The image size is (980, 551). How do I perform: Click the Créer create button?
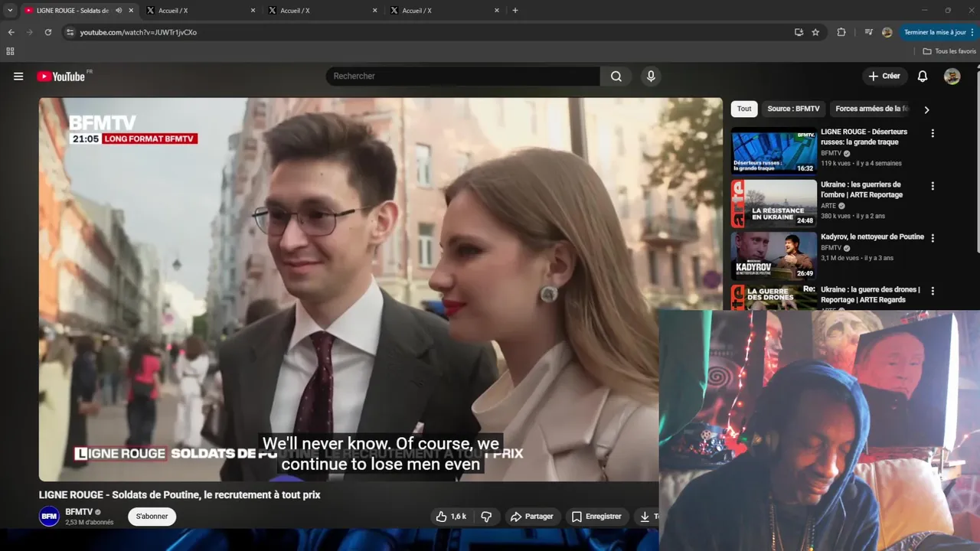(884, 76)
